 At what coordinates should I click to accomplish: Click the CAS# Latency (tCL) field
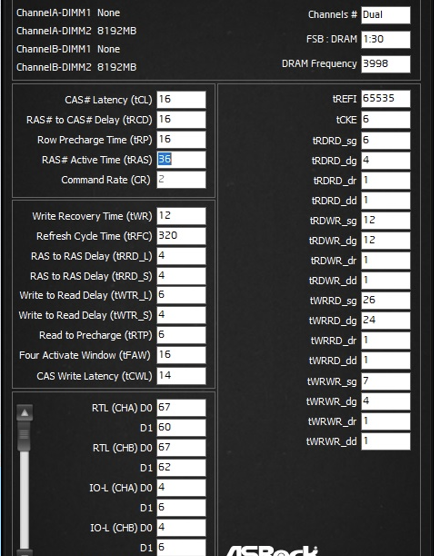tap(181, 100)
